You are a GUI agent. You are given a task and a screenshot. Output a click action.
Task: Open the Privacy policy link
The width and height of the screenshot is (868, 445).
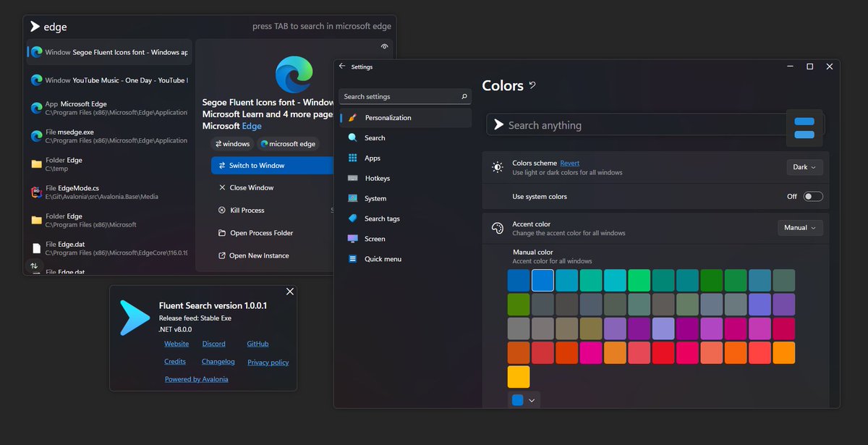(x=268, y=362)
